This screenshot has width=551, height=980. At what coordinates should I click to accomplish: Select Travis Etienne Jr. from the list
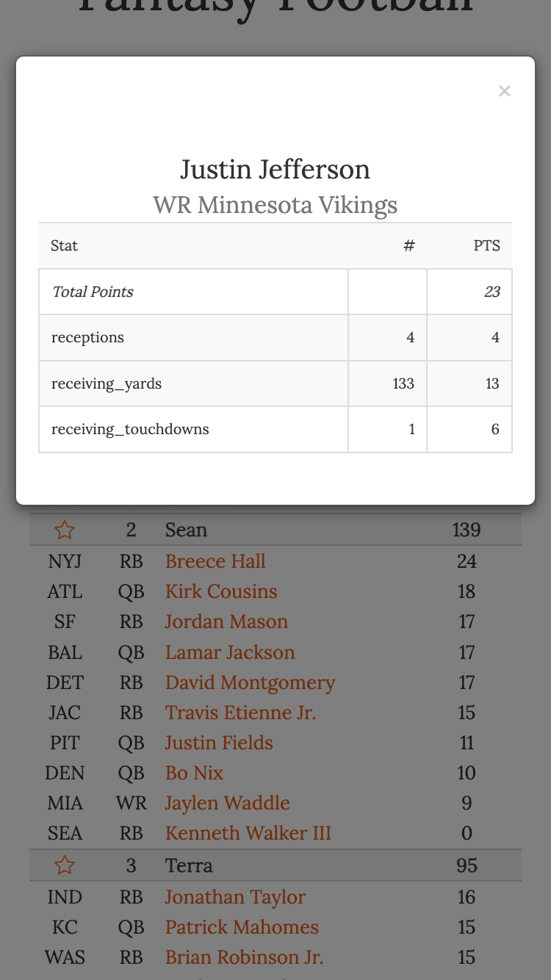point(240,713)
